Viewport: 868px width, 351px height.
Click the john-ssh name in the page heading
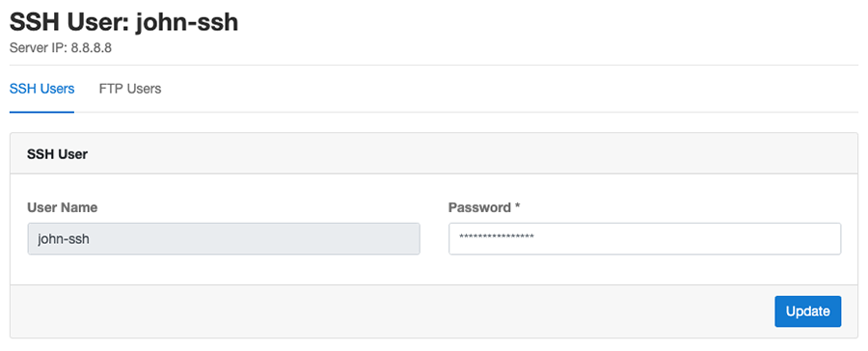(x=187, y=23)
